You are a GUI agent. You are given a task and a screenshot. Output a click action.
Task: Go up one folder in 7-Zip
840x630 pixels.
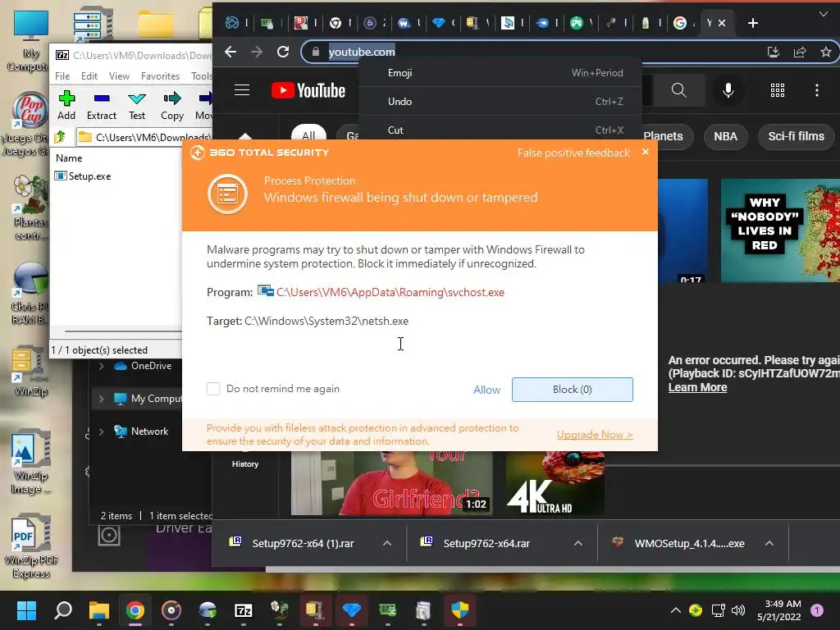pyautogui.click(x=60, y=137)
